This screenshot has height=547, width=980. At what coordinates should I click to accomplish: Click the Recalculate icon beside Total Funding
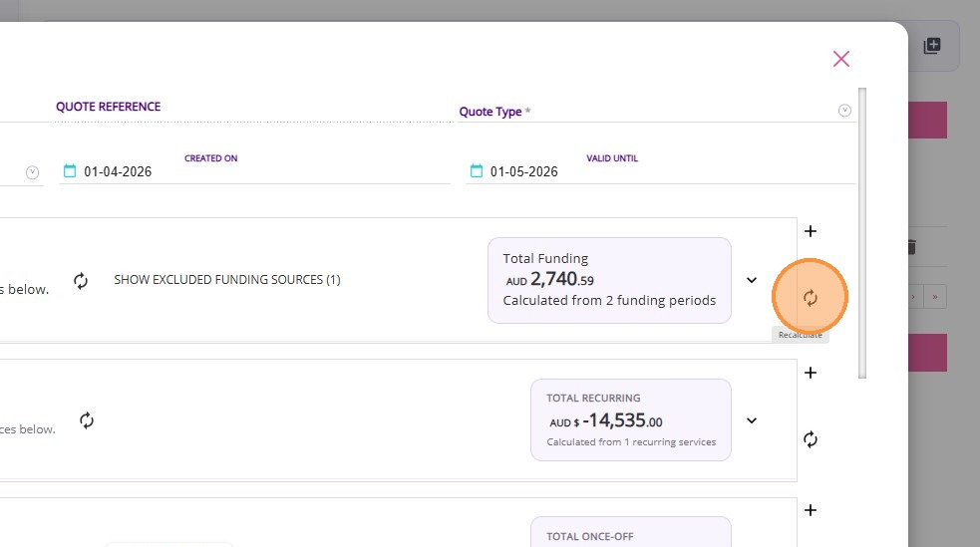tap(811, 297)
